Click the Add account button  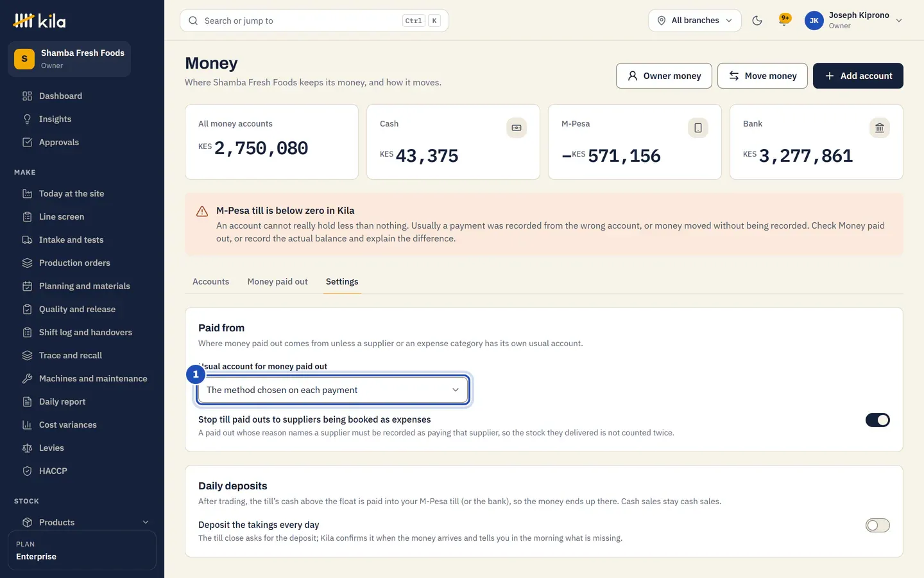click(x=858, y=76)
